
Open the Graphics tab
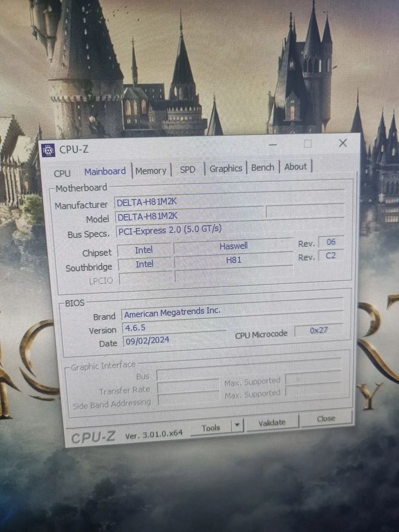pos(226,168)
